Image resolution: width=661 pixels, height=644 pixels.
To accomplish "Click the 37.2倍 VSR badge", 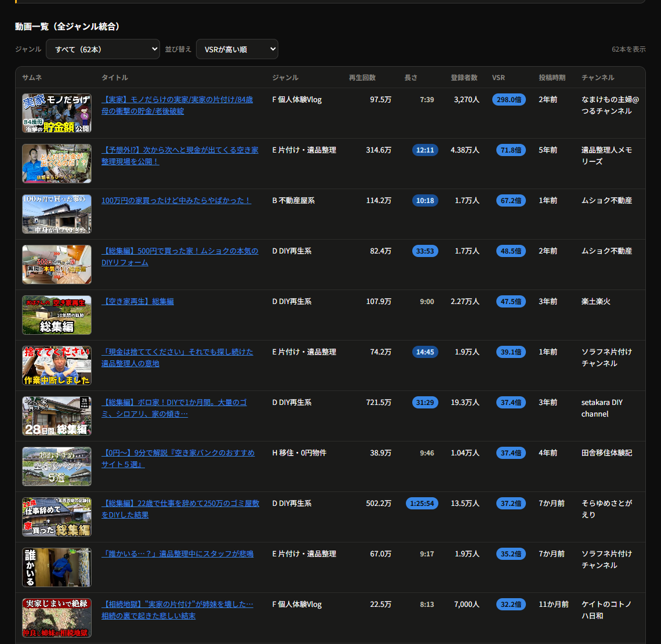I will (511, 503).
